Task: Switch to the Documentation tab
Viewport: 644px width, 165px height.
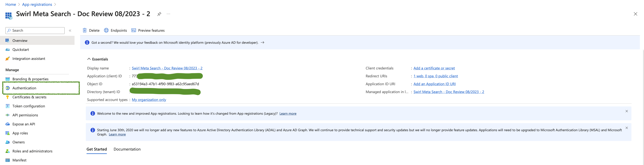Action: pyautogui.click(x=127, y=149)
